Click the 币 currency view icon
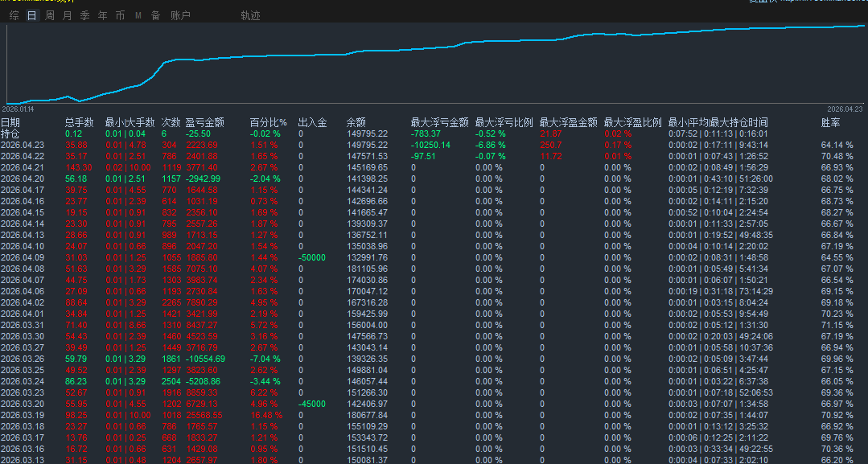Image resolution: width=868 pixels, height=464 pixels. (120, 14)
